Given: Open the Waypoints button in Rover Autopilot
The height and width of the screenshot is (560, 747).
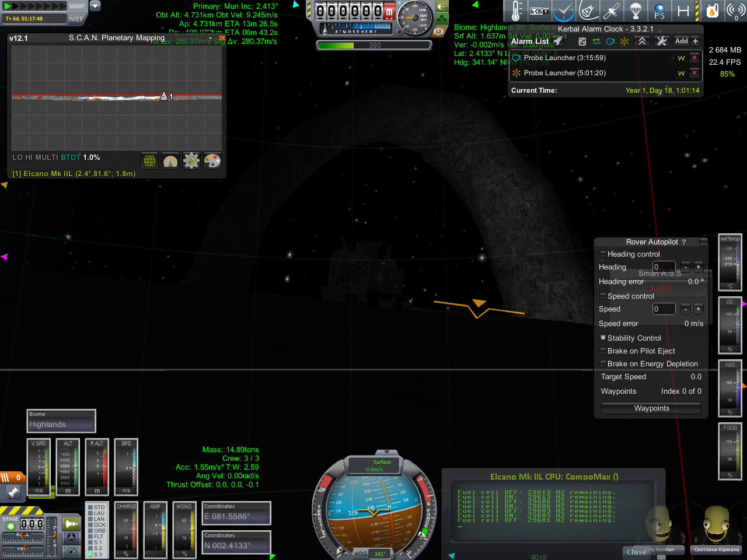Looking at the screenshot, I should (x=651, y=408).
